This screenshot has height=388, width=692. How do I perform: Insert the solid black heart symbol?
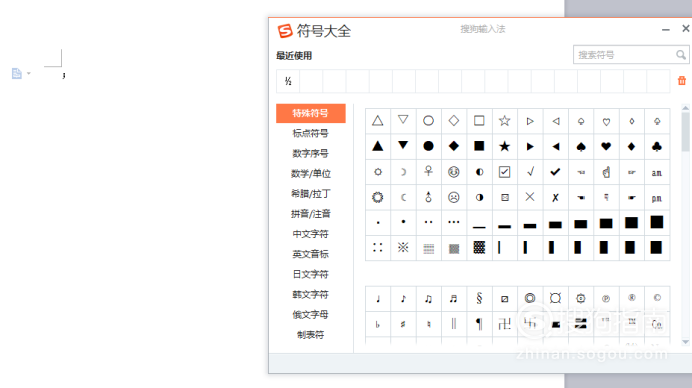pos(606,147)
